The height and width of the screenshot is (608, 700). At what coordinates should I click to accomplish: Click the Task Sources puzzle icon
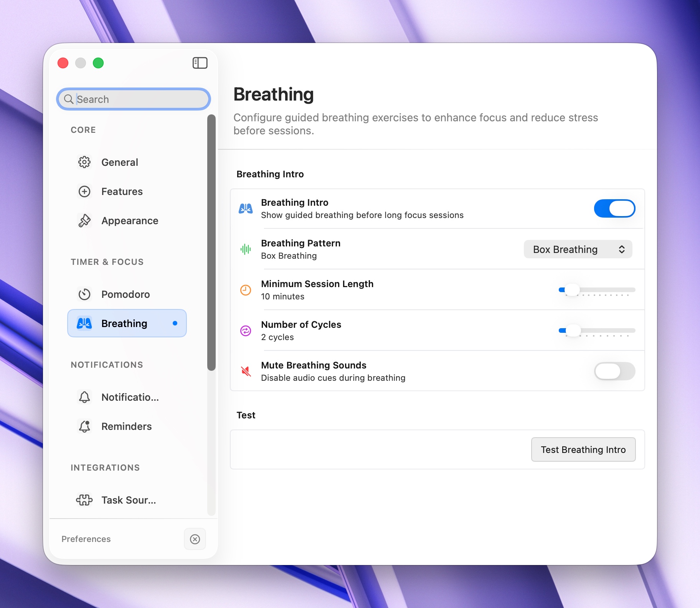pyautogui.click(x=84, y=500)
